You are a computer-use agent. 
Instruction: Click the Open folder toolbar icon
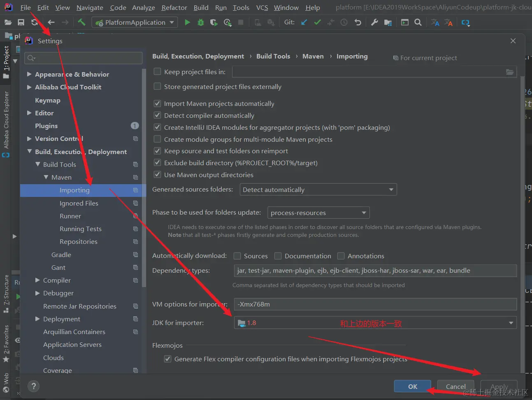[8, 22]
